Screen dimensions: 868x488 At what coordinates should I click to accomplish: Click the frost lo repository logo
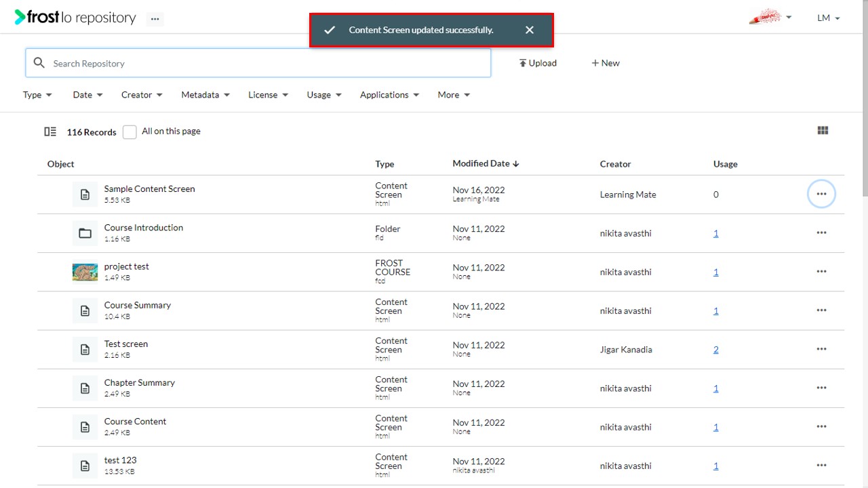(x=75, y=18)
